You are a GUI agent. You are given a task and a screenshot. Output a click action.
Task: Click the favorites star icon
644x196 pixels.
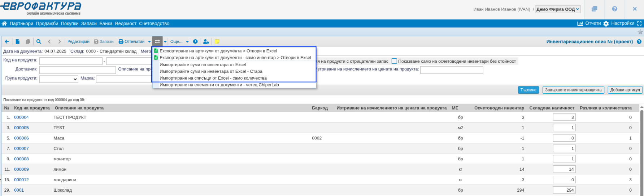[x=640, y=32]
